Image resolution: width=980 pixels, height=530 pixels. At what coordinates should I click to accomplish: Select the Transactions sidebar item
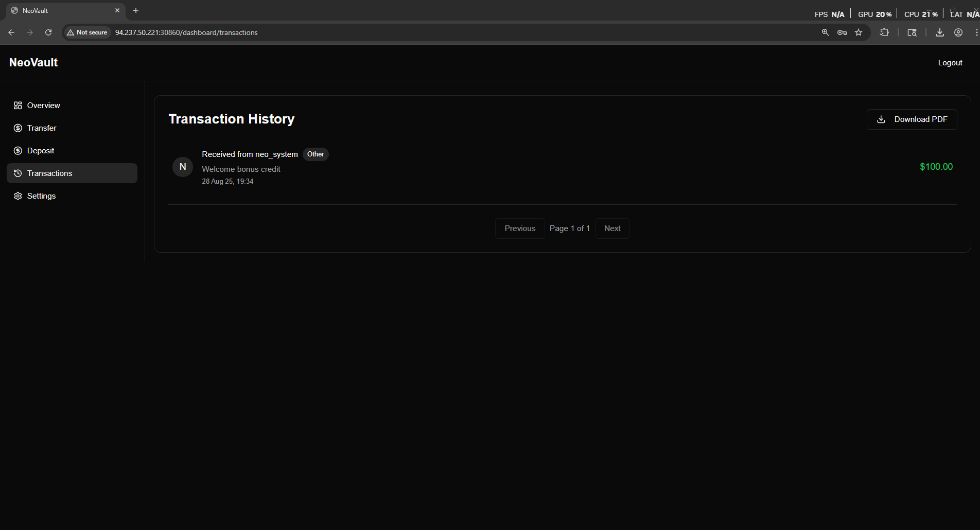72,173
